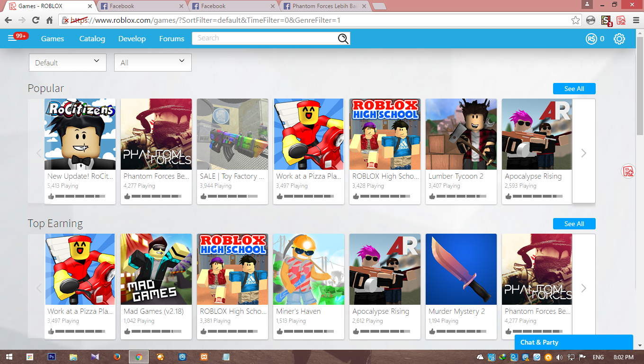Open the Develop navigation link
This screenshot has width=644, height=364.
[x=132, y=39]
